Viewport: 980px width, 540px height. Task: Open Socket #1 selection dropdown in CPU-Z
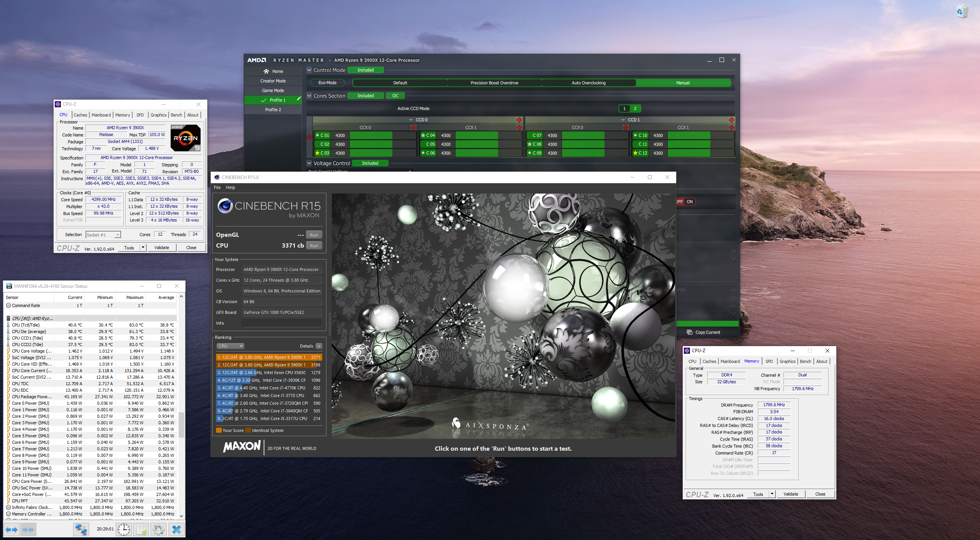click(103, 235)
